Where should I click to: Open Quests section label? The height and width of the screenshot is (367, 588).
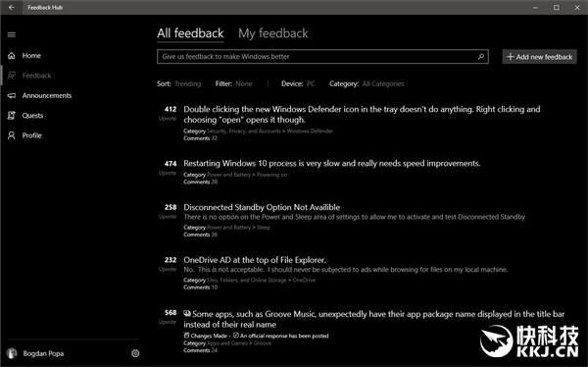[32, 116]
